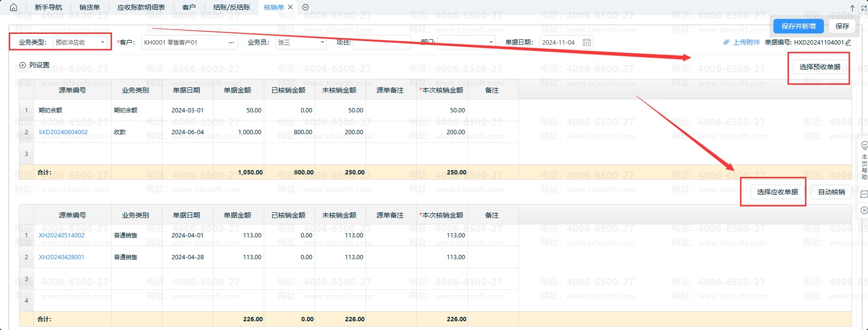
Task: Click the up arrow icon at top right
Action: pyautogui.click(x=852, y=8)
